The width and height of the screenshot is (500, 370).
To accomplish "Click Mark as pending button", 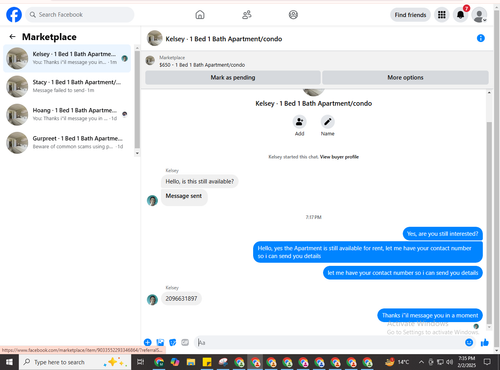I will (x=233, y=77).
